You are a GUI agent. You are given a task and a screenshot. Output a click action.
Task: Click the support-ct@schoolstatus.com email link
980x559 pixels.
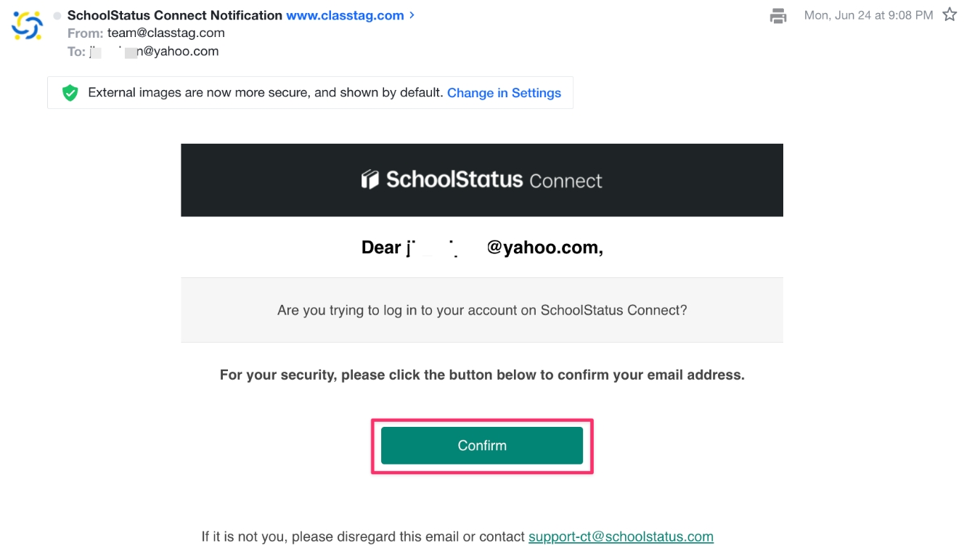(621, 536)
